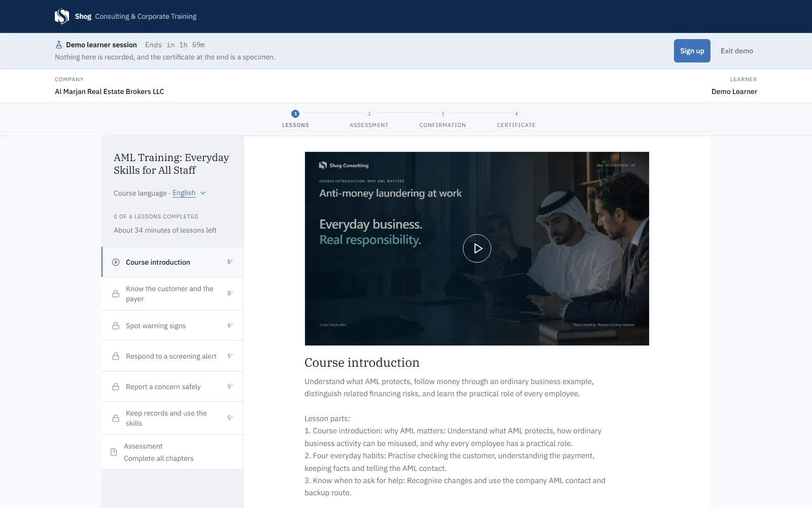Viewport: 812px width, 508px height.
Task: Go to step 3 Confirmation
Action: pyautogui.click(x=443, y=119)
